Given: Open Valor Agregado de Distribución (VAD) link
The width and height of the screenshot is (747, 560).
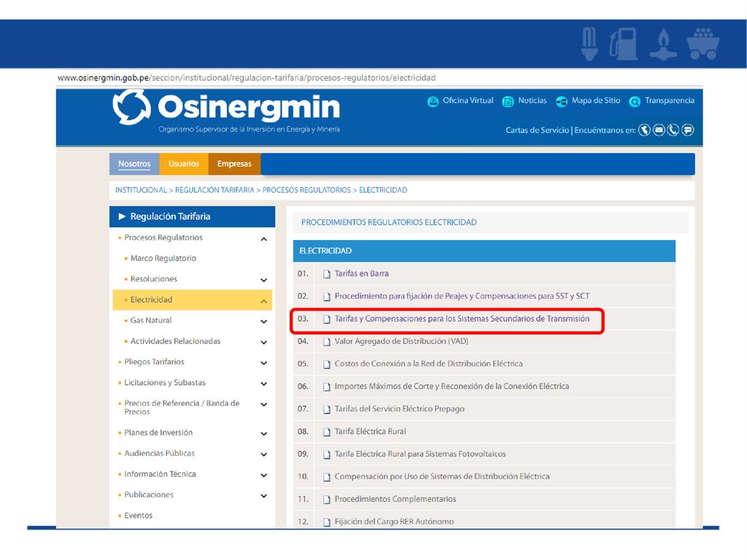Looking at the screenshot, I should tap(402, 341).
